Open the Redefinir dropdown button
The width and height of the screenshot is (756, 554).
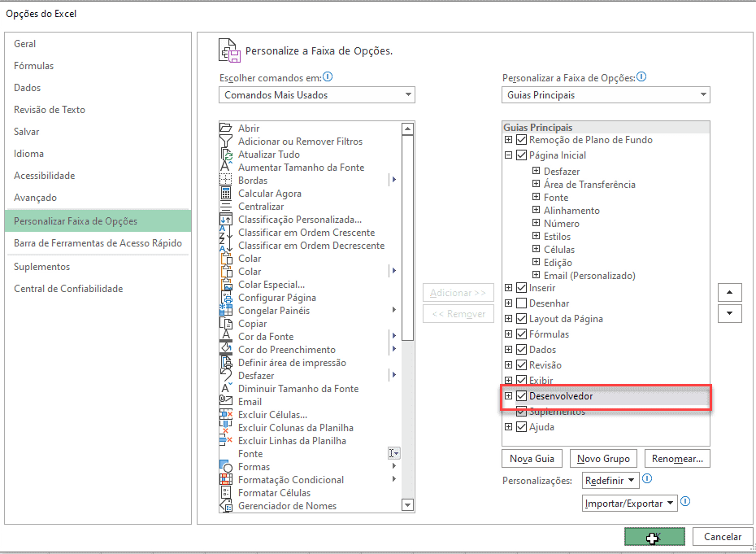tap(610, 481)
